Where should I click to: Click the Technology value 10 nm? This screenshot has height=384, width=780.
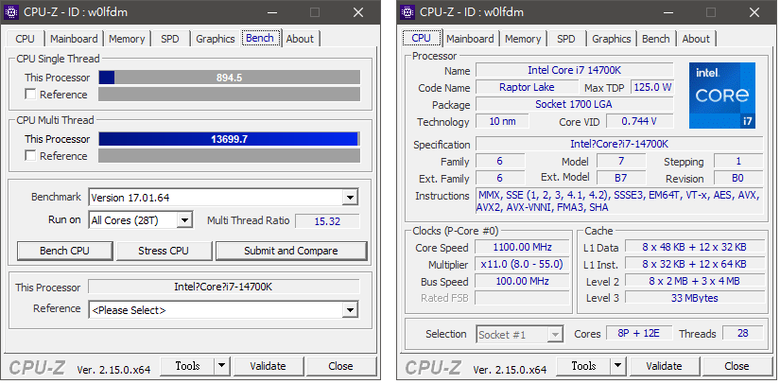pos(502,121)
